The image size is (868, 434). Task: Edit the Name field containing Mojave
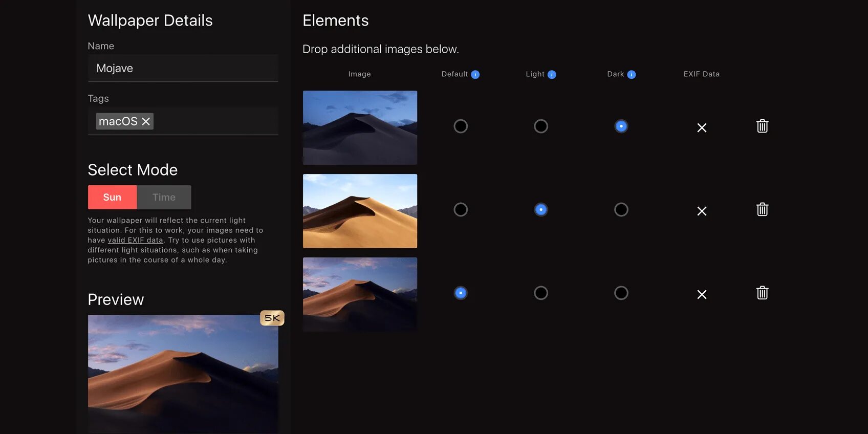point(183,68)
